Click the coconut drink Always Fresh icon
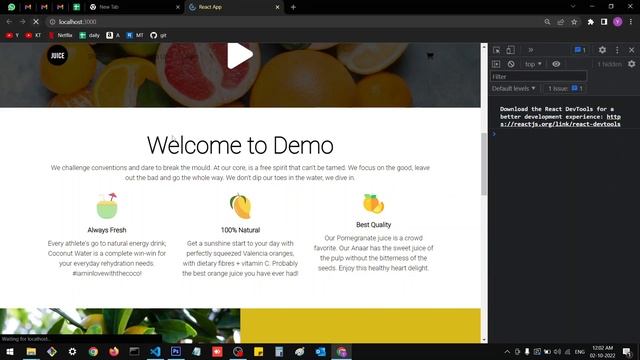 (x=107, y=205)
